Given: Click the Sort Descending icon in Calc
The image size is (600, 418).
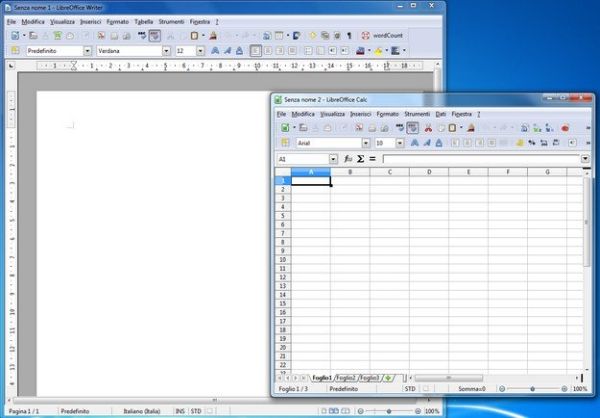Looking at the screenshot, I should (x=549, y=128).
